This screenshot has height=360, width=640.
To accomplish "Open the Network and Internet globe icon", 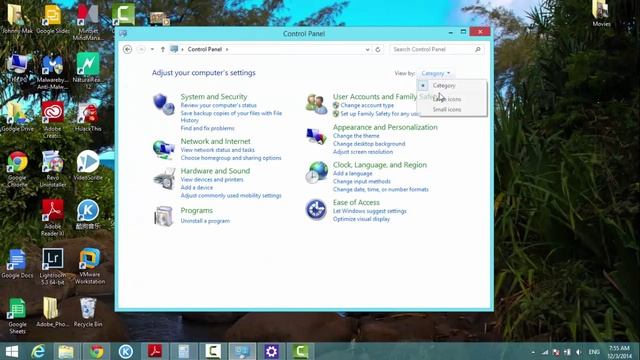I will [x=164, y=149].
